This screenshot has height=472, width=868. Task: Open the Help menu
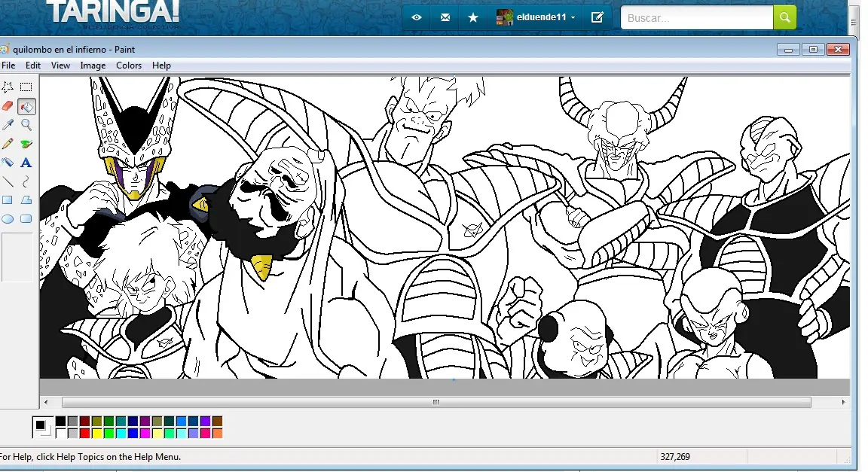pyautogui.click(x=162, y=65)
